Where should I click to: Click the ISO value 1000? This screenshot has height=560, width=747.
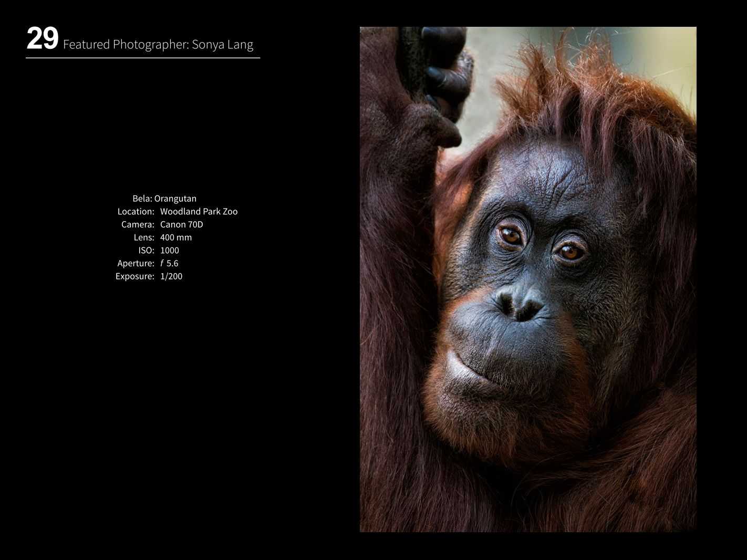tap(170, 251)
